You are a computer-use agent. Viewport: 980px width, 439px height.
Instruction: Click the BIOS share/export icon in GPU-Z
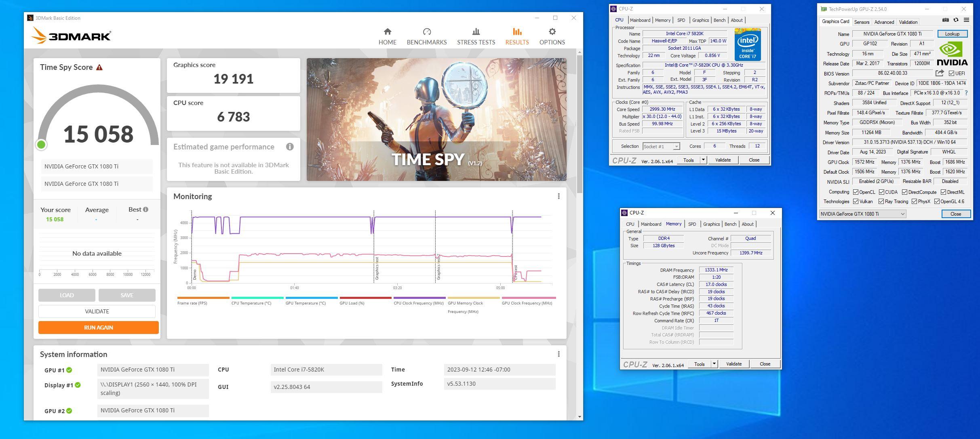point(940,73)
